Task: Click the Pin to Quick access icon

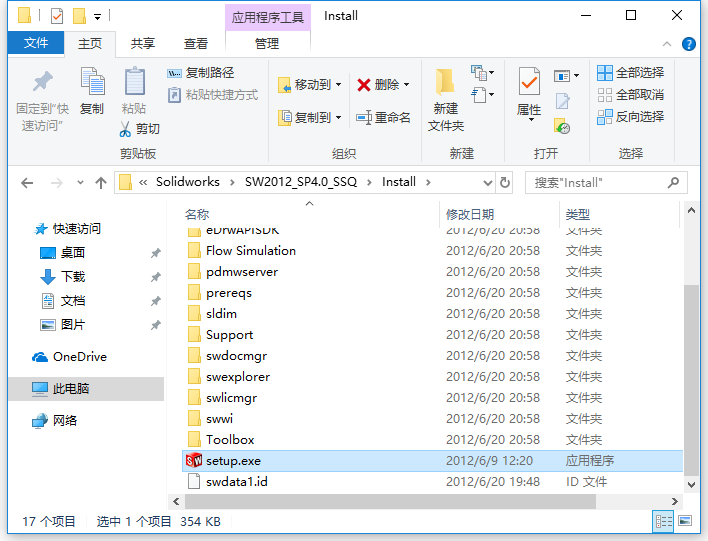Action: [x=42, y=82]
